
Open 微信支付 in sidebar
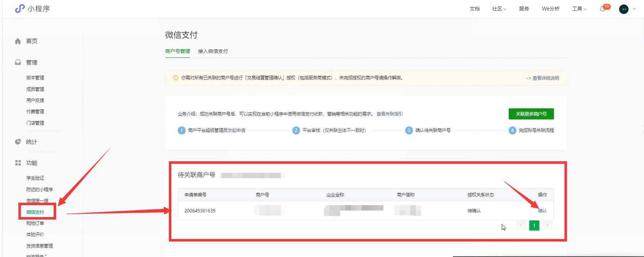tap(35, 212)
